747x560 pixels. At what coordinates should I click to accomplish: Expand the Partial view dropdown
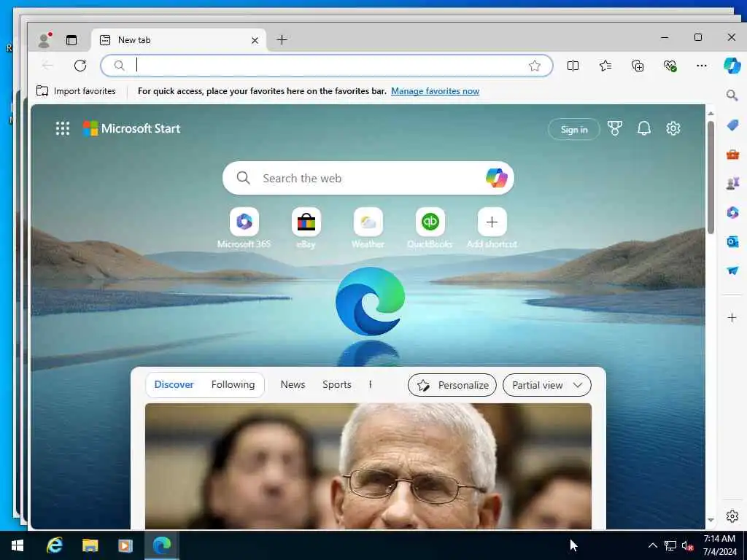point(547,385)
